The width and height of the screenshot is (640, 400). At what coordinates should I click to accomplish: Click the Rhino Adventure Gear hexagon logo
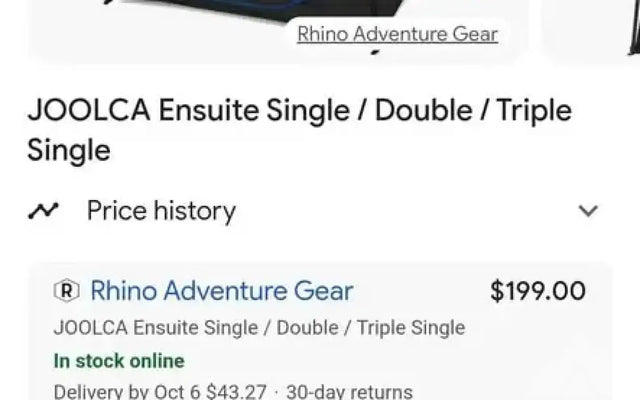pyautogui.click(x=67, y=291)
